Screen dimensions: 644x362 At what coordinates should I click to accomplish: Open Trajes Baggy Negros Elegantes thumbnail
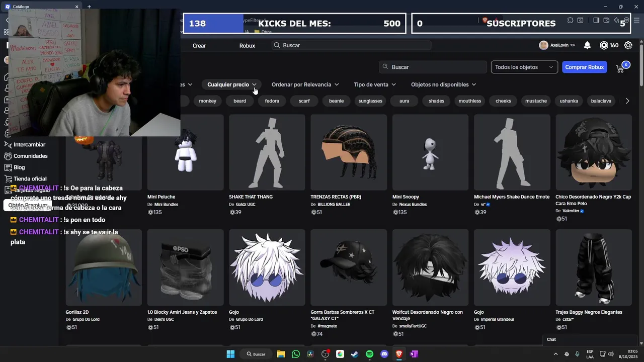(x=594, y=267)
